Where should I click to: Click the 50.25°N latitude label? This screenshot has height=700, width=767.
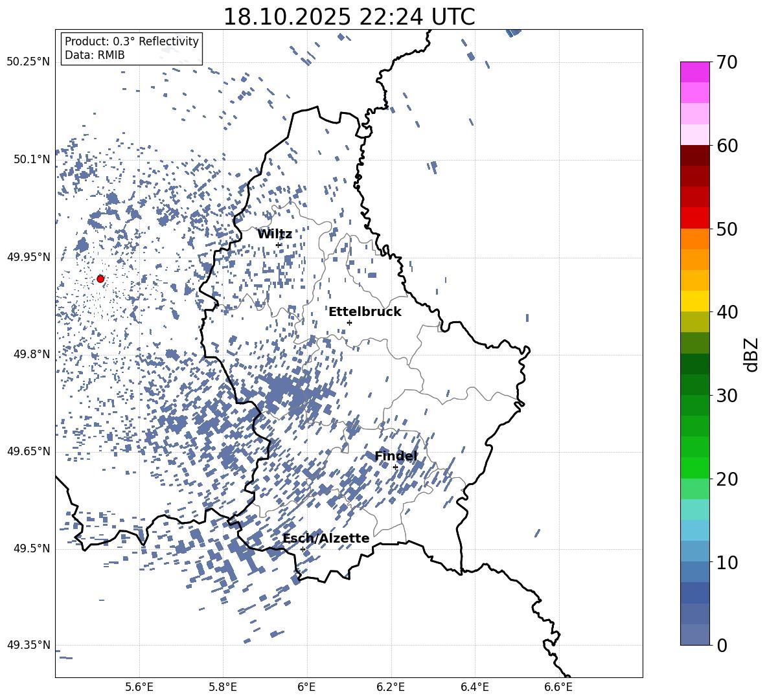coord(29,62)
